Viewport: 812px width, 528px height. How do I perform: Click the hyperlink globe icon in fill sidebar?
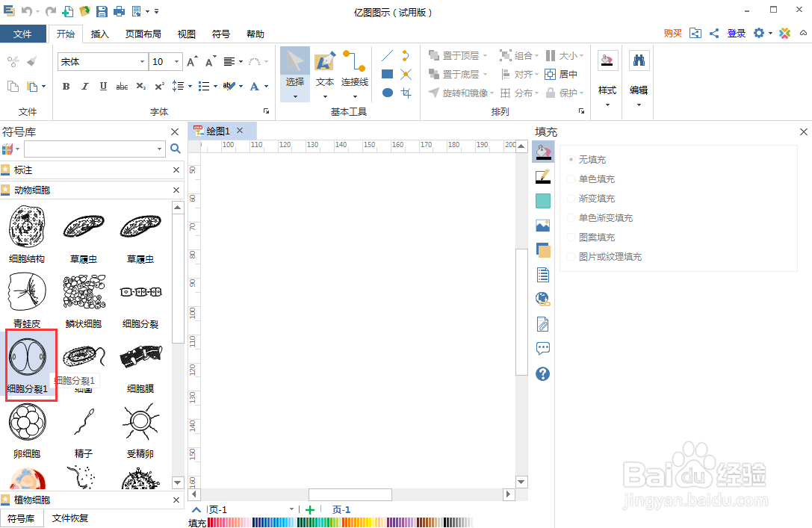pyautogui.click(x=543, y=299)
